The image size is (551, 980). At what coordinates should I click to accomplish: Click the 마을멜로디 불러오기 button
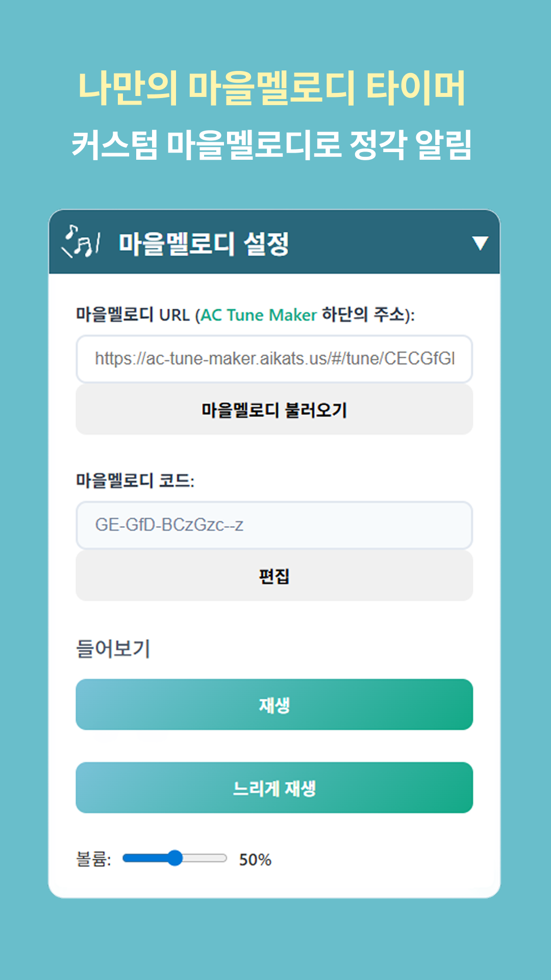tap(274, 408)
